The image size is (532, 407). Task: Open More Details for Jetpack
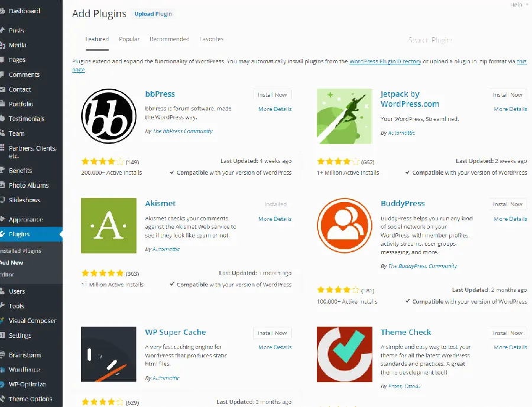(x=511, y=109)
